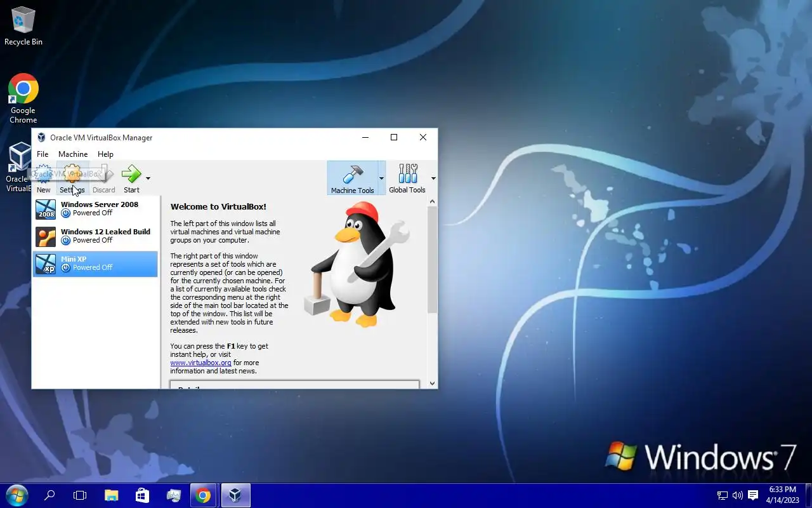Viewport: 812px width, 508px height.
Task: Click Powered Off status icon for Mini XP
Action: coord(65,268)
